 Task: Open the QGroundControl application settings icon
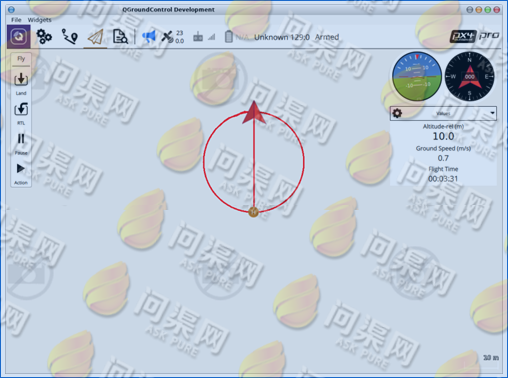click(x=19, y=37)
